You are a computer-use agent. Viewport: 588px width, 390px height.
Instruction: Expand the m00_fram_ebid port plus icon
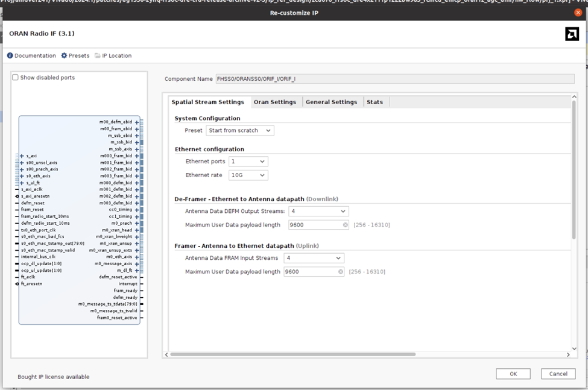click(x=137, y=129)
